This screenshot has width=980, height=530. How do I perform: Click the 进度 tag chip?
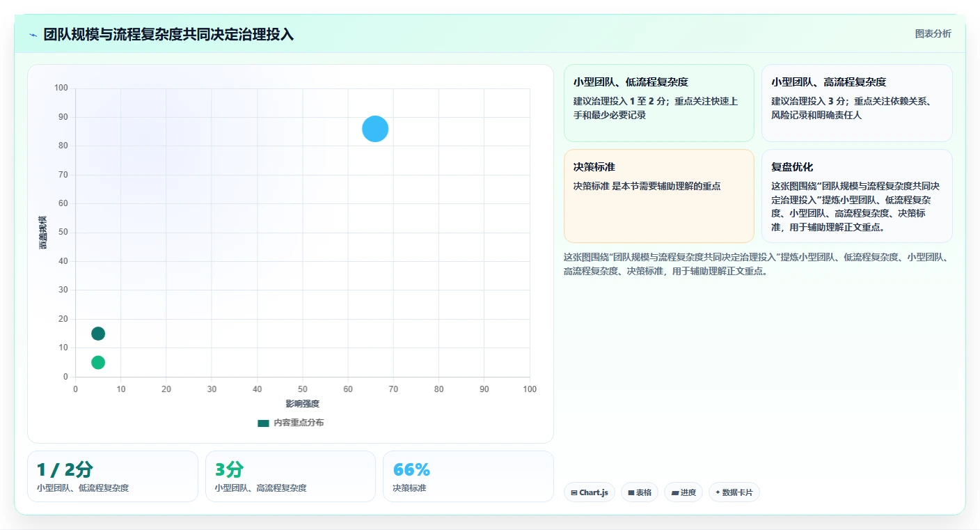(683, 492)
